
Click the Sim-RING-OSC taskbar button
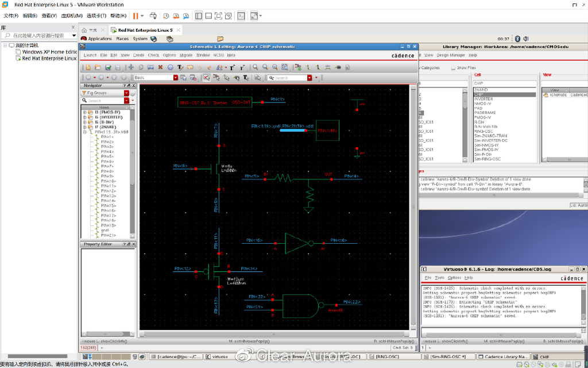click(449, 356)
